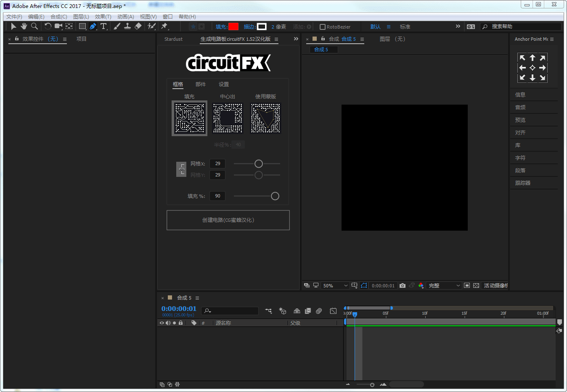The width and height of the screenshot is (567, 392).
Task: Switch to the 设置 tab in circuitFX
Action: (x=224, y=84)
